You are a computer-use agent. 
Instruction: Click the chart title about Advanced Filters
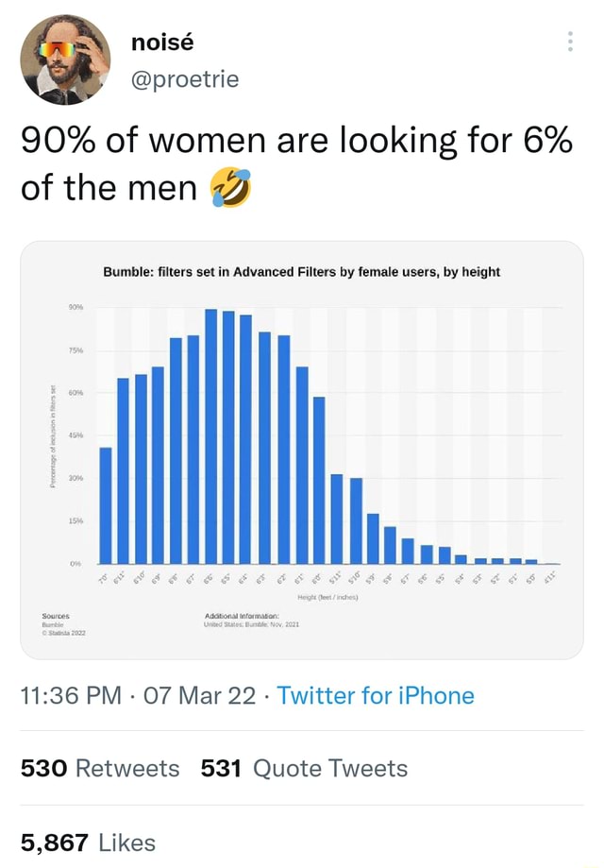pyautogui.click(x=302, y=272)
